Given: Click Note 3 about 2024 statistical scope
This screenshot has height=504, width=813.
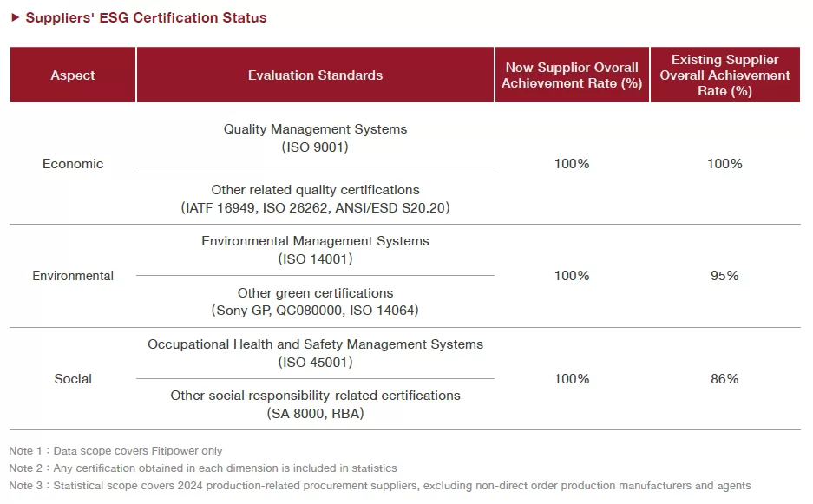Looking at the screenshot, I should click(380, 486).
